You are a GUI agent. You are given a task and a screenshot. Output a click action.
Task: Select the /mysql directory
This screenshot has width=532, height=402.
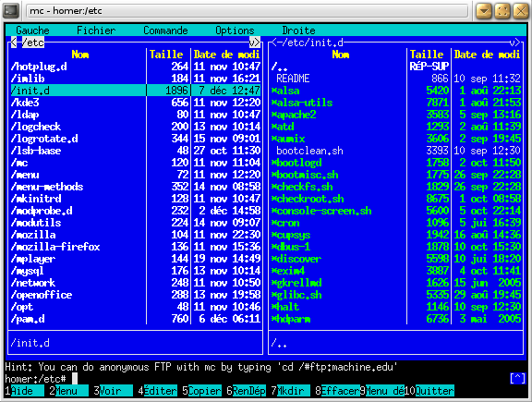(136, 271)
